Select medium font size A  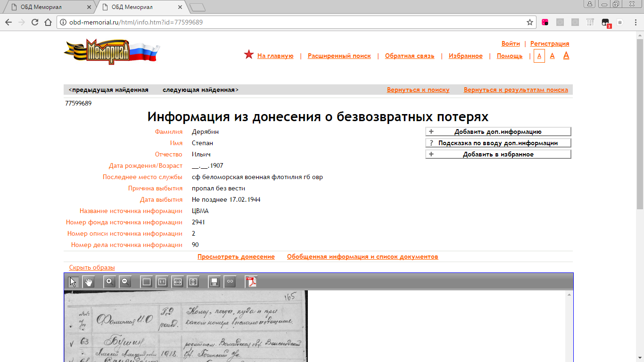point(553,56)
